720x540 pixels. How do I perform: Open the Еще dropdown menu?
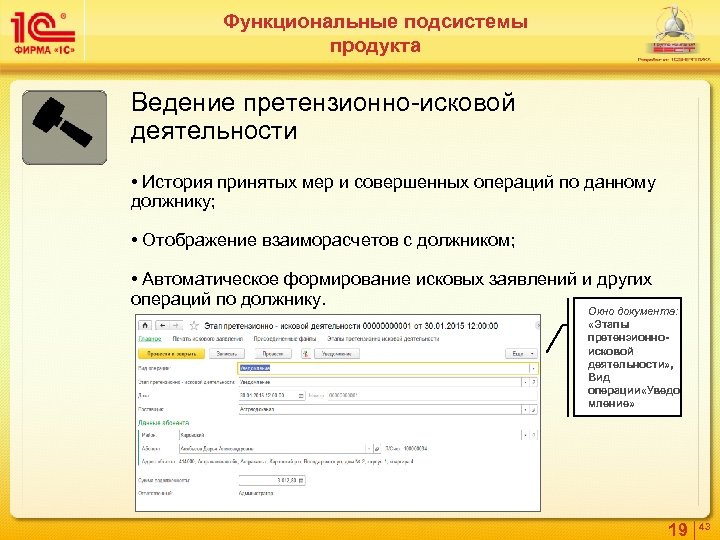[x=521, y=354]
